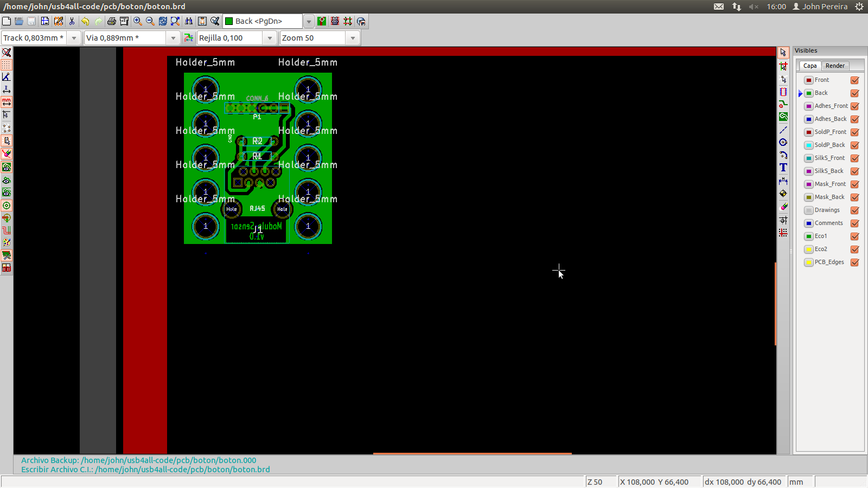Screen dimensions: 868x488
Task: Print the board
Action: (111, 21)
